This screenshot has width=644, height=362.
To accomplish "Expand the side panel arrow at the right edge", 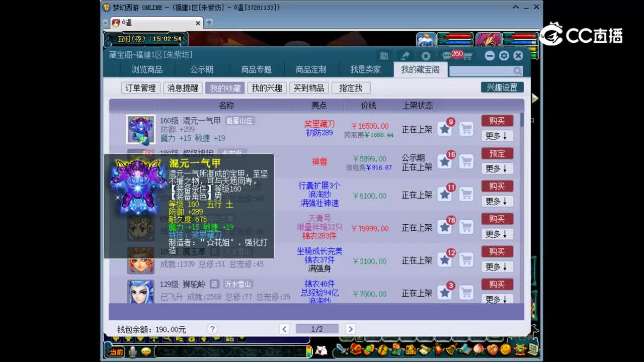I will pyautogui.click(x=535, y=99).
